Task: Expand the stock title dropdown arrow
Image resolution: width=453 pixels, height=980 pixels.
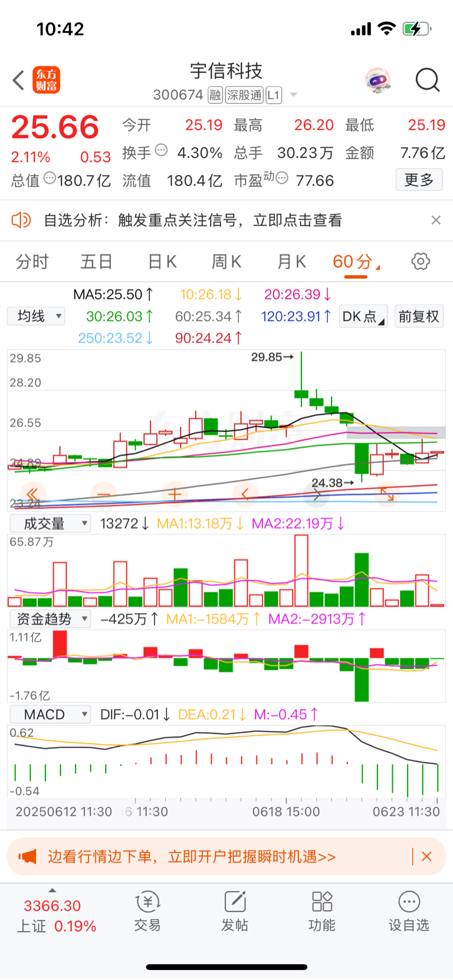Action: pos(293,95)
